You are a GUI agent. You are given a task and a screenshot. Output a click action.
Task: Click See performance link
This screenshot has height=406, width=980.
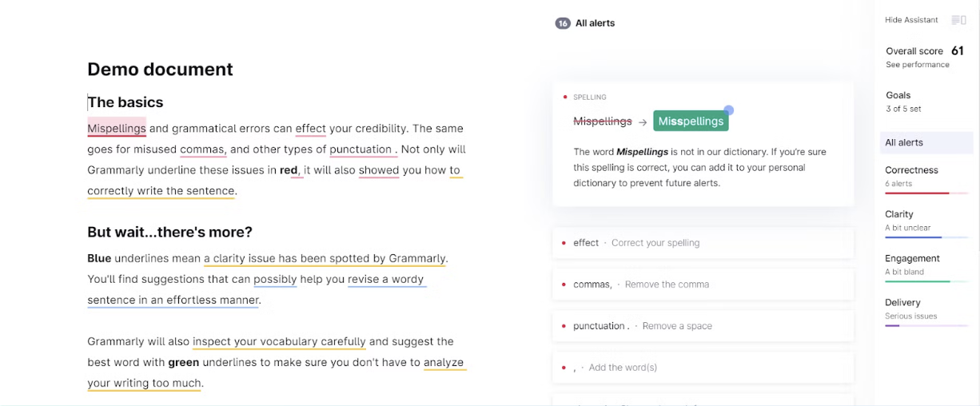tap(918, 65)
